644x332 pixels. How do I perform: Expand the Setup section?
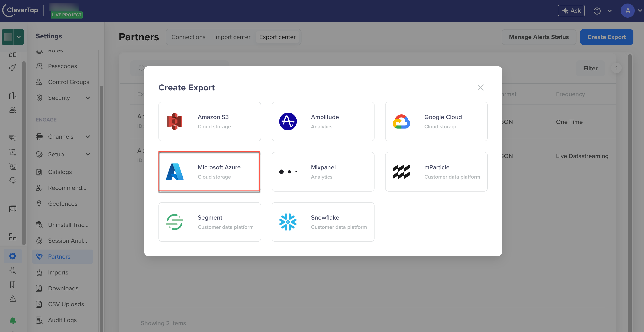(62, 154)
